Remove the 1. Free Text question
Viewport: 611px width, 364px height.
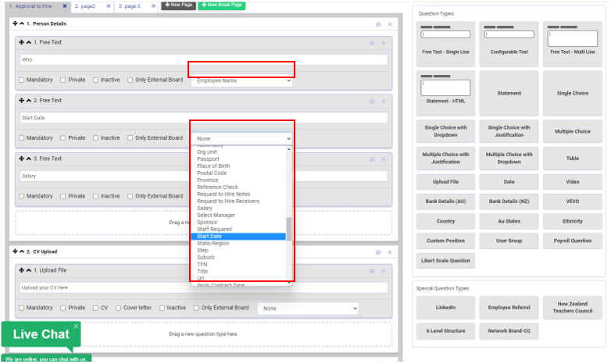pyautogui.click(x=384, y=43)
